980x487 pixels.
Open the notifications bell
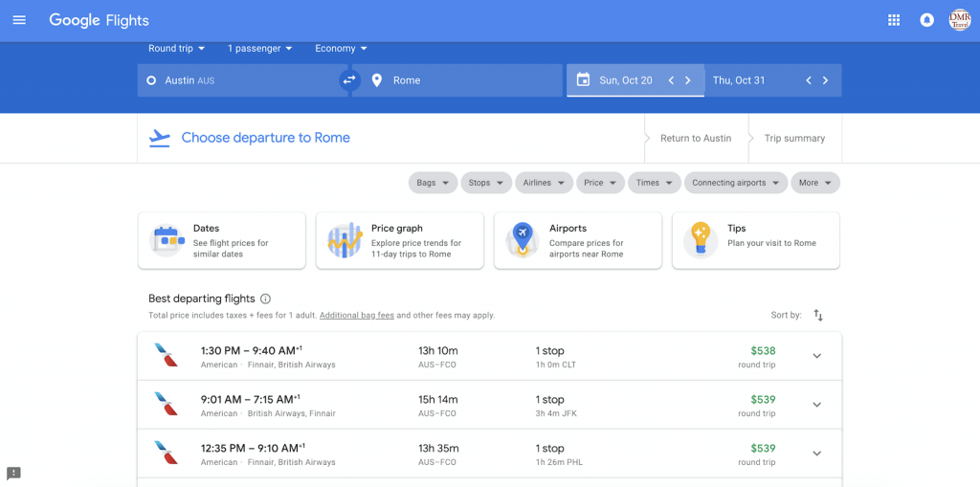(926, 20)
